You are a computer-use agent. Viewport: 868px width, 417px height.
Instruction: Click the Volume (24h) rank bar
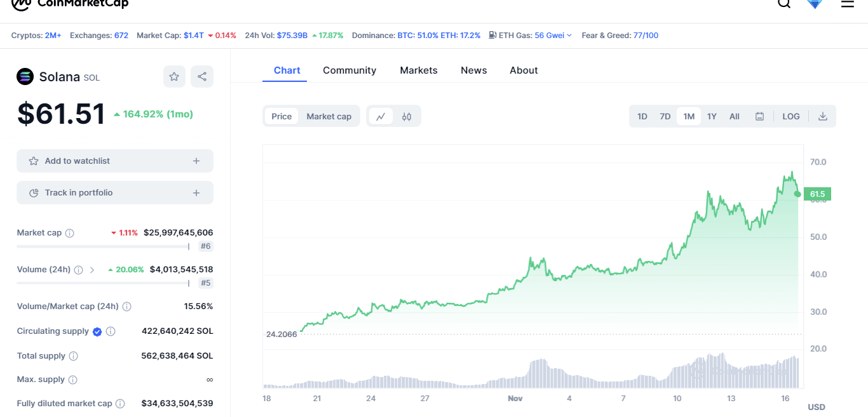coord(103,283)
